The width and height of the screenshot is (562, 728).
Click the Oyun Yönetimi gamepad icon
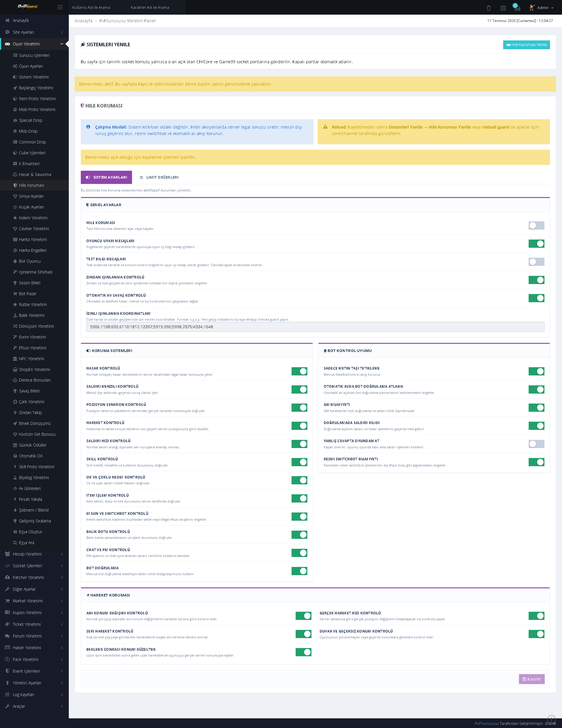(x=7, y=44)
